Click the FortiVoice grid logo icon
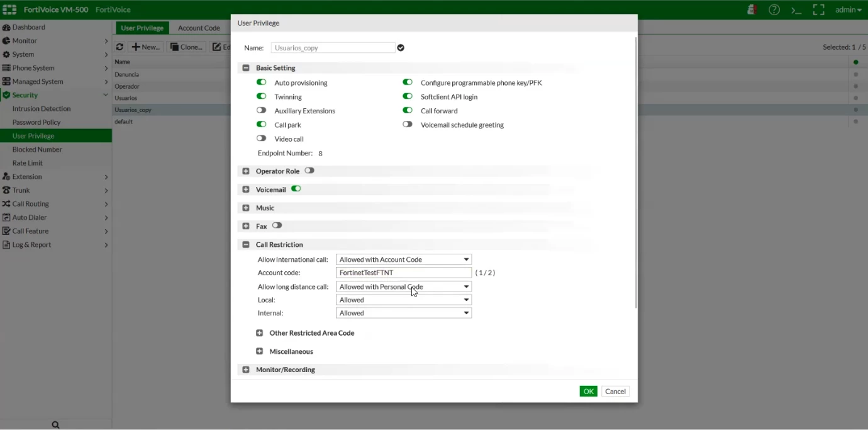Image resolution: width=868 pixels, height=430 pixels. (x=9, y=9)
